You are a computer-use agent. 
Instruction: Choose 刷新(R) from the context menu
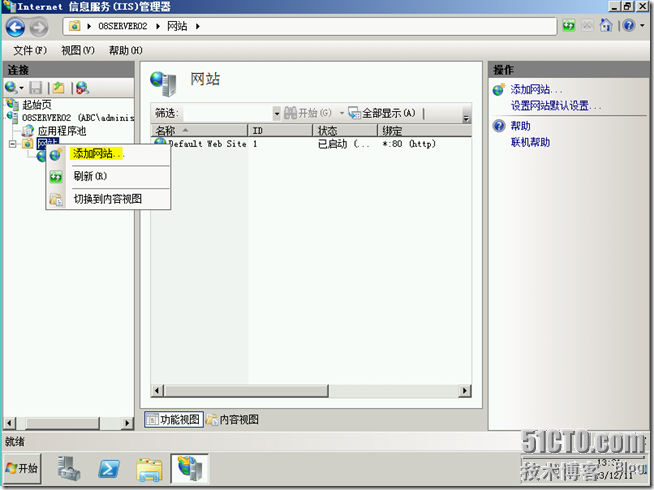click(91, 176)
